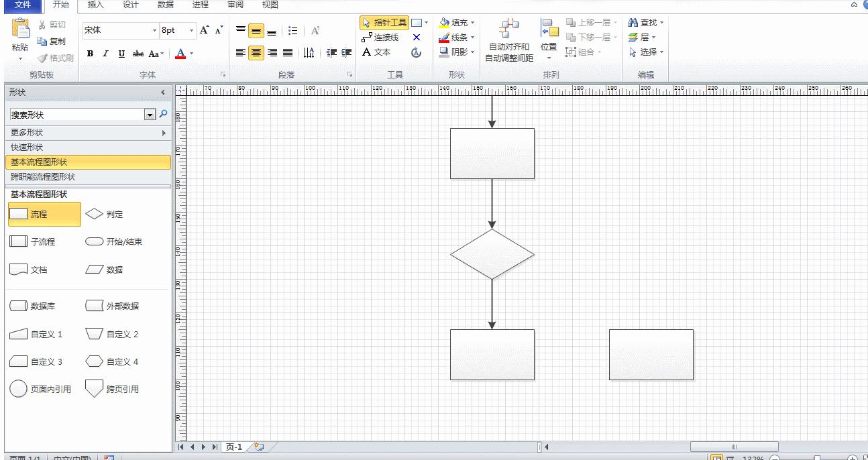Select align bottom vertical alignment

[272, 31]
